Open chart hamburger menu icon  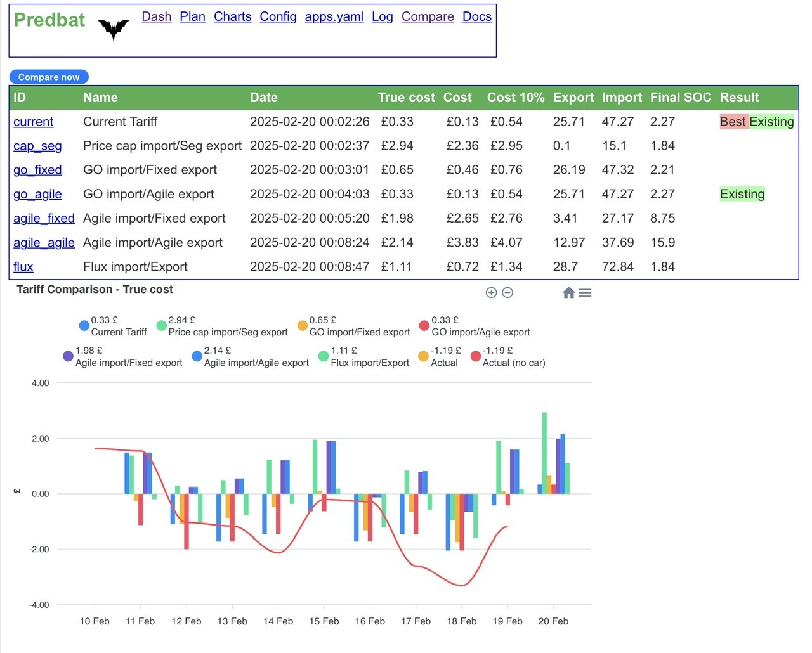[x=585, y=292]
